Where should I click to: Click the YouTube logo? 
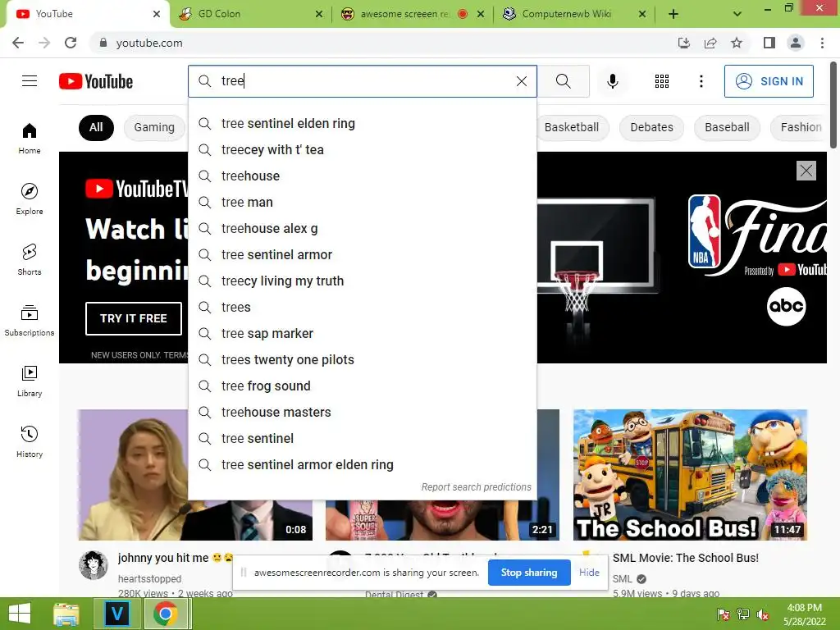[96, 81]
